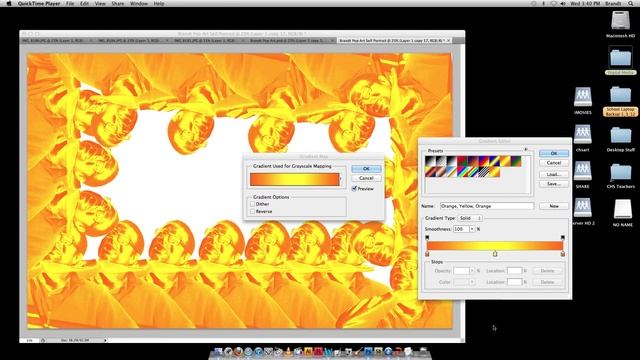Enable the Reverse gradient option
This screenshot has width=640, height=360.
pyautogui.click(x=252, y=211)
